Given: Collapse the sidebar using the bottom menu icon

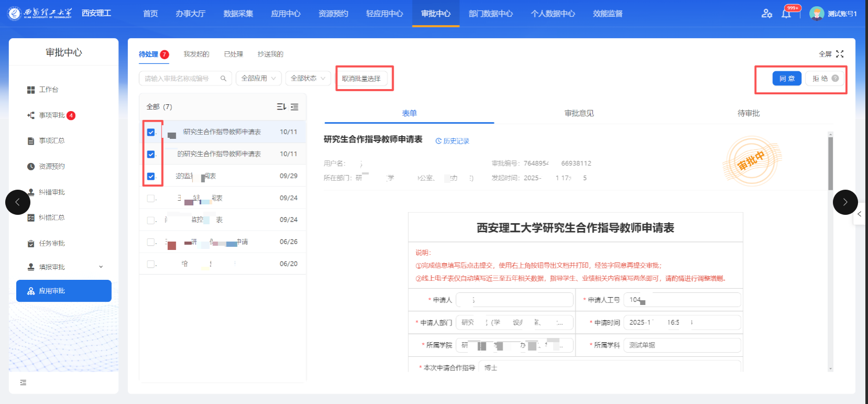Looking at the screenshot, I should point(23,383).
